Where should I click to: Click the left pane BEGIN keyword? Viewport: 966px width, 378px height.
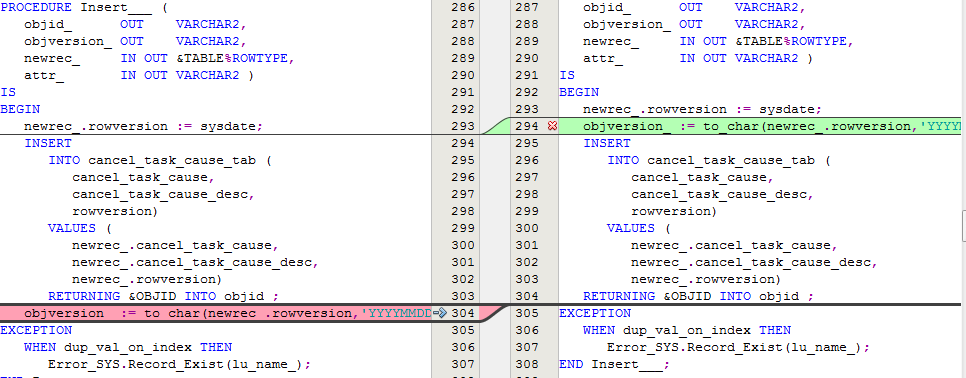tap(20, 109)
